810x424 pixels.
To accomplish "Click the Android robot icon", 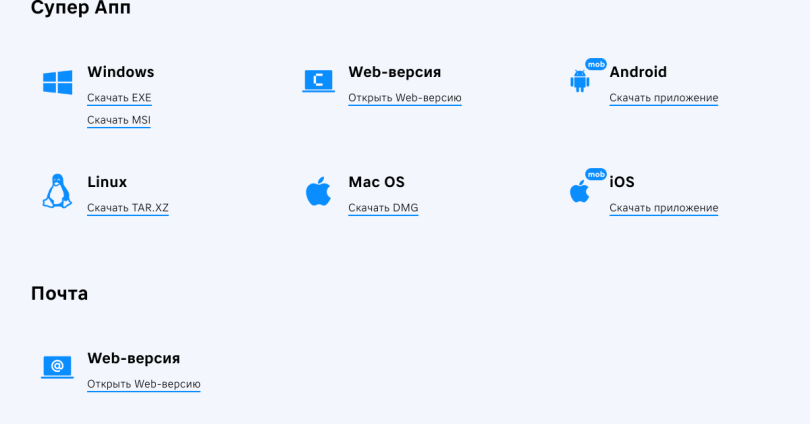I will 579,82.
